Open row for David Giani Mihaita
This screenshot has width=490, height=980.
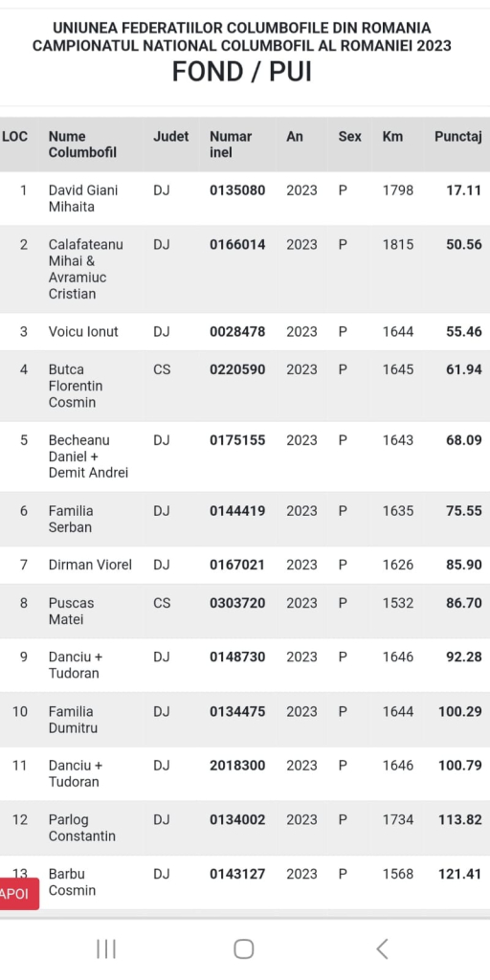point(245,198)
